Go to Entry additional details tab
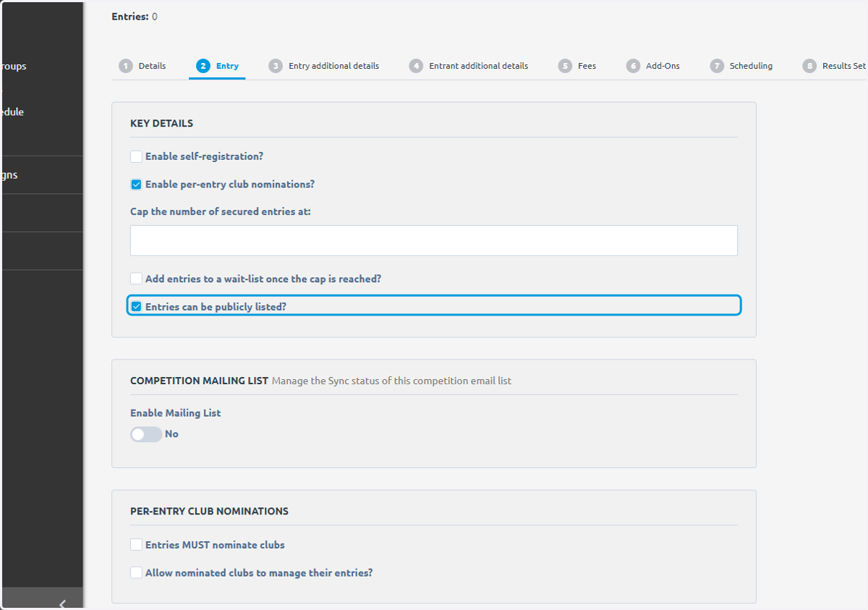Viewport: 868px width, 610px height. tap(323, 66)
